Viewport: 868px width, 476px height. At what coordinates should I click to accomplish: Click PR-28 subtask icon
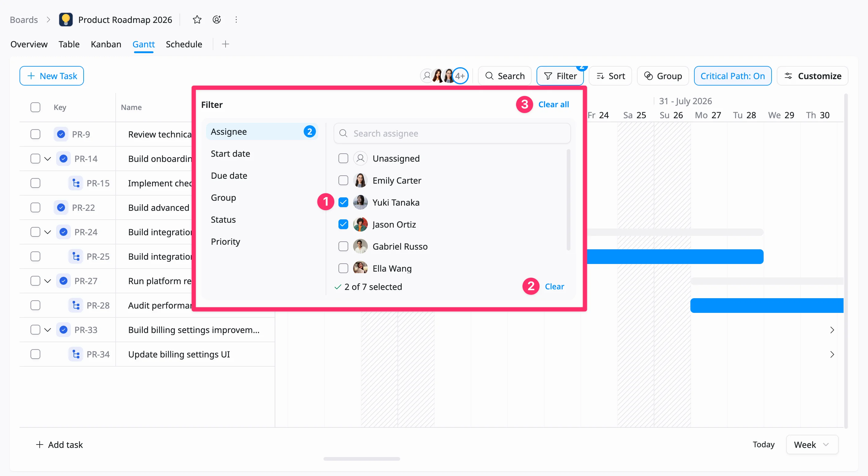[x=76, y=305]
